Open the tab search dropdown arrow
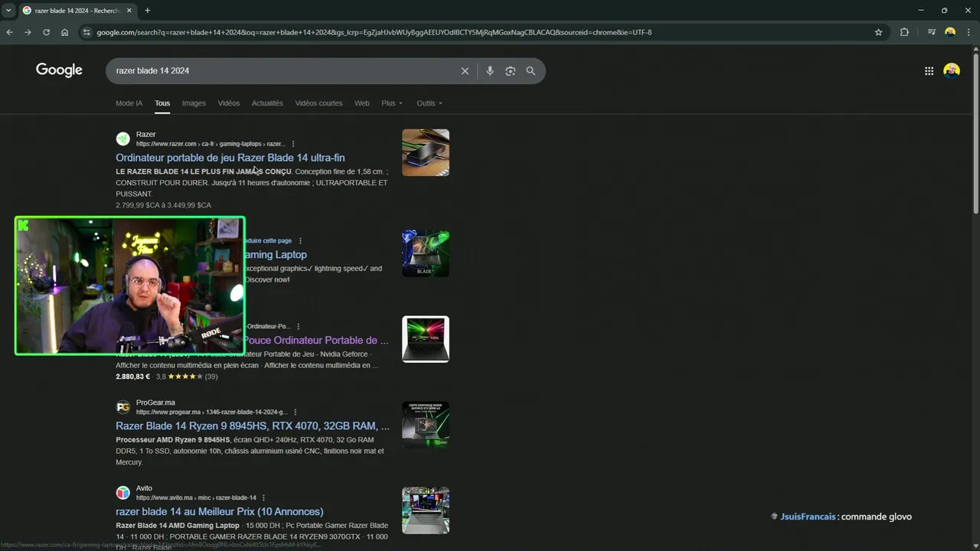This screenshot has height=551, width=980. (8, 10)
